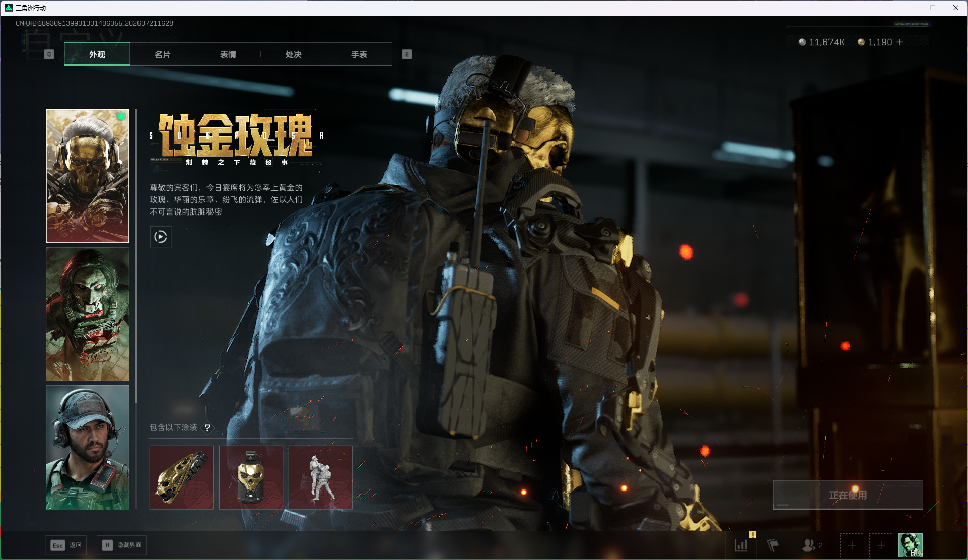Open the friends icon showing 2
968x560 pixels.
(x=812, y=545)
